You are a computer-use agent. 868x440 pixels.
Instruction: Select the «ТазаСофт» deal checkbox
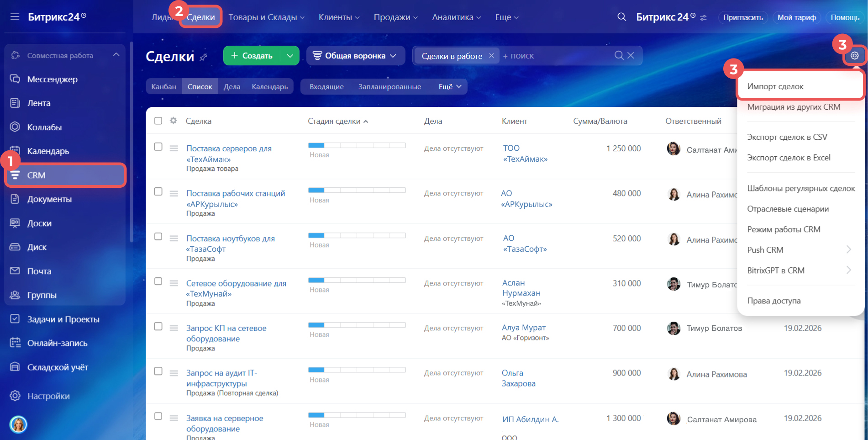(x=158, y=237)
